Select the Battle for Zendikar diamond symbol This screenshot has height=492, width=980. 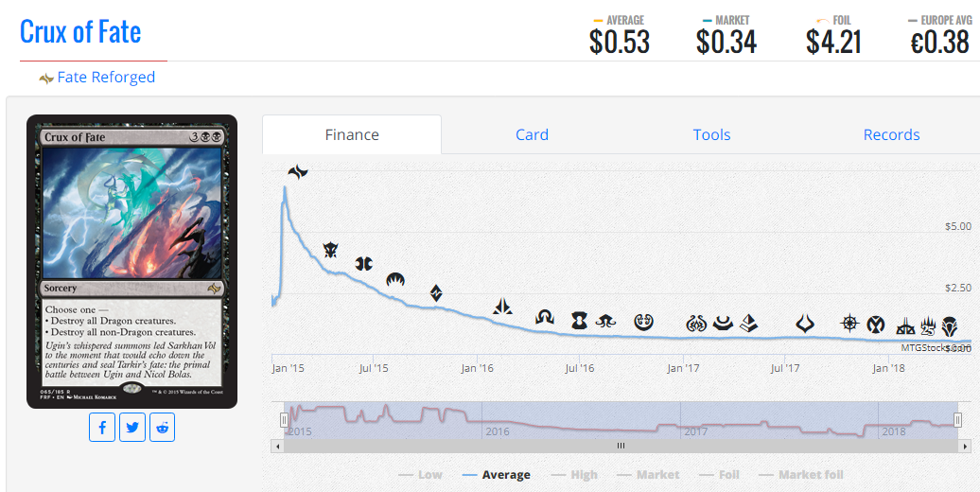(x=436, y=292)
